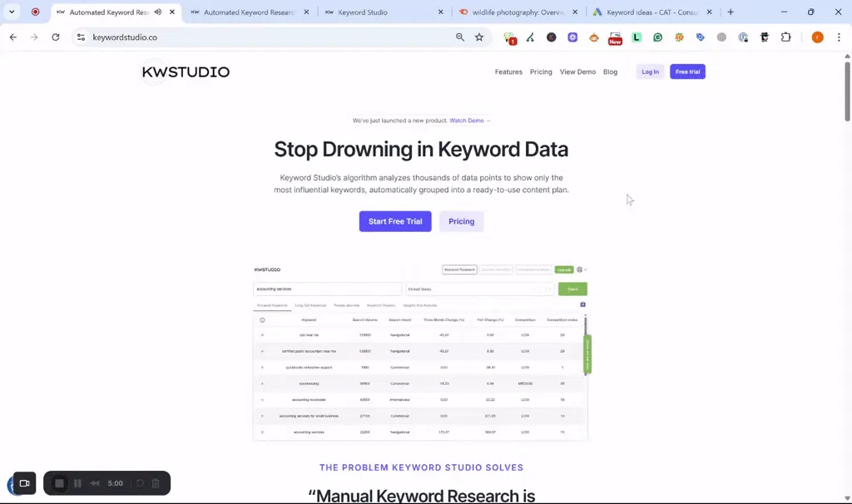Stop the screen recording
The height and width of the screenshot is (504, 852).
click(x=59, y=483)
